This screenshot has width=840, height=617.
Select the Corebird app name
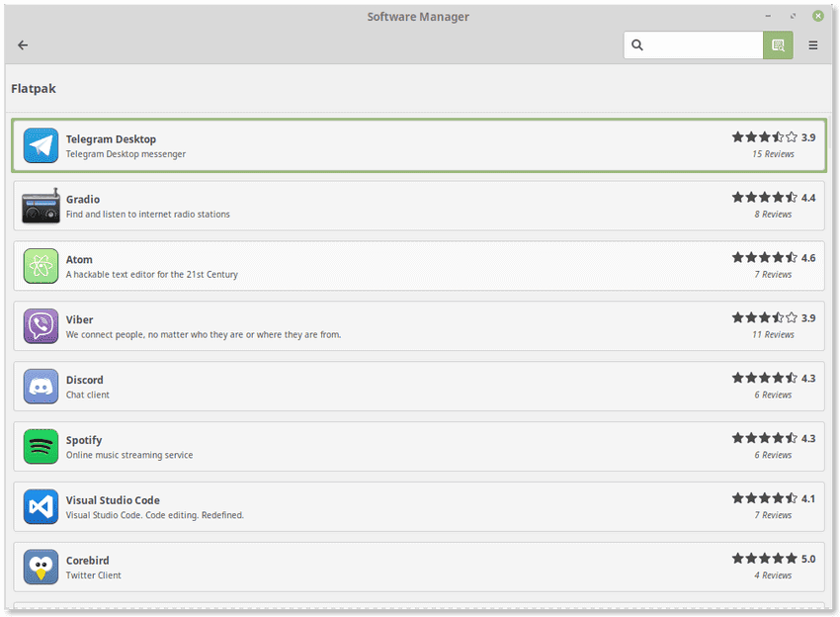87,561
